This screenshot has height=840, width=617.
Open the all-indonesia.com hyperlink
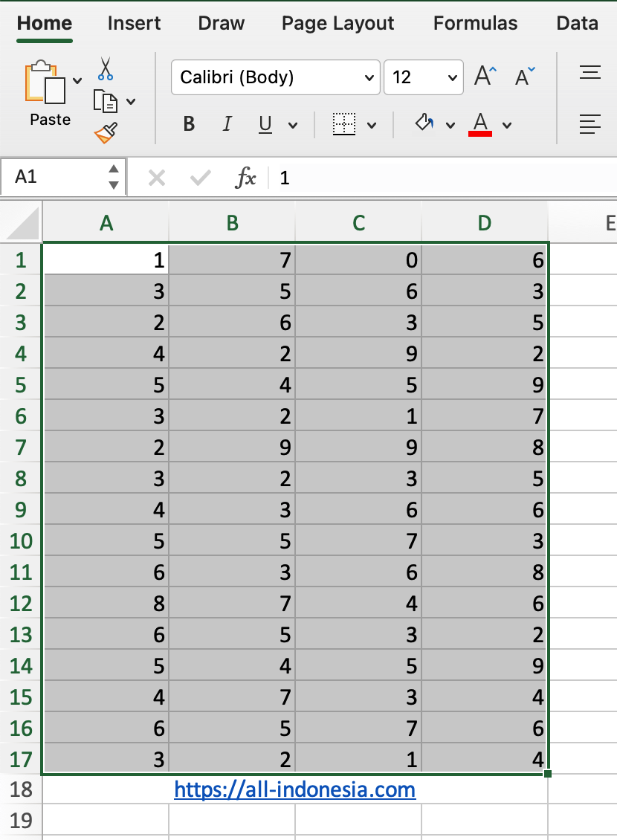294,789
